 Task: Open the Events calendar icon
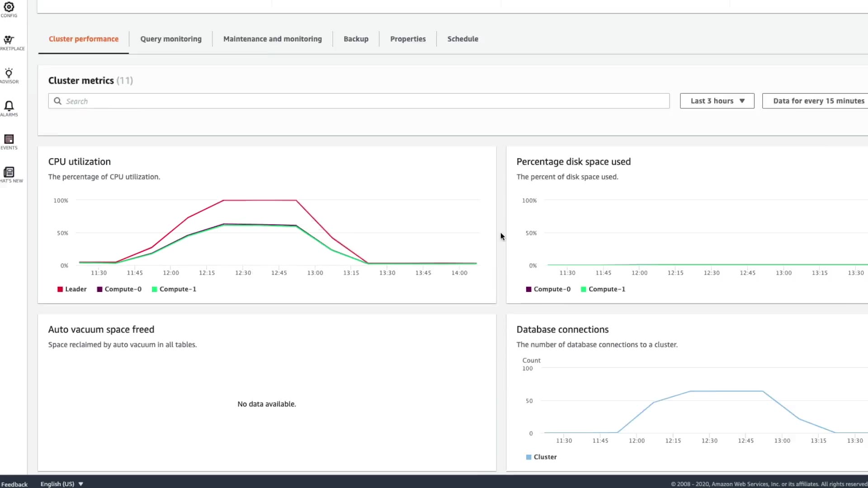tap(9, 139)
